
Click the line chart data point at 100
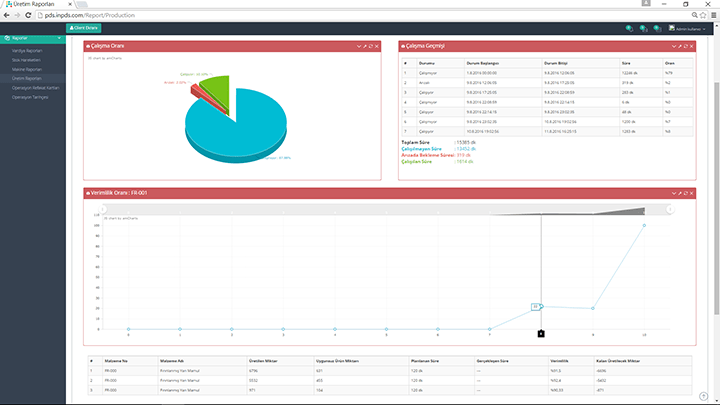(644, 225)
